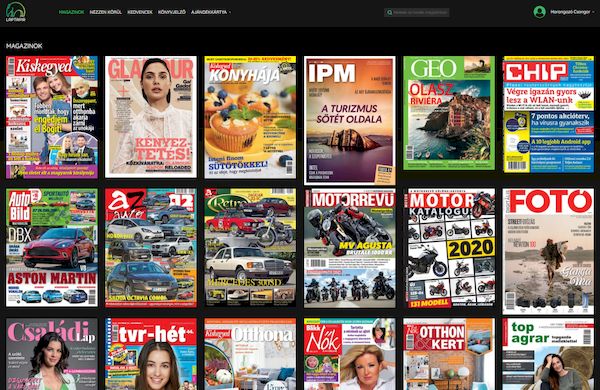Open the top agrar magazine cover
The height and width of the screenshot is (390, 600).
click(548, 354)
